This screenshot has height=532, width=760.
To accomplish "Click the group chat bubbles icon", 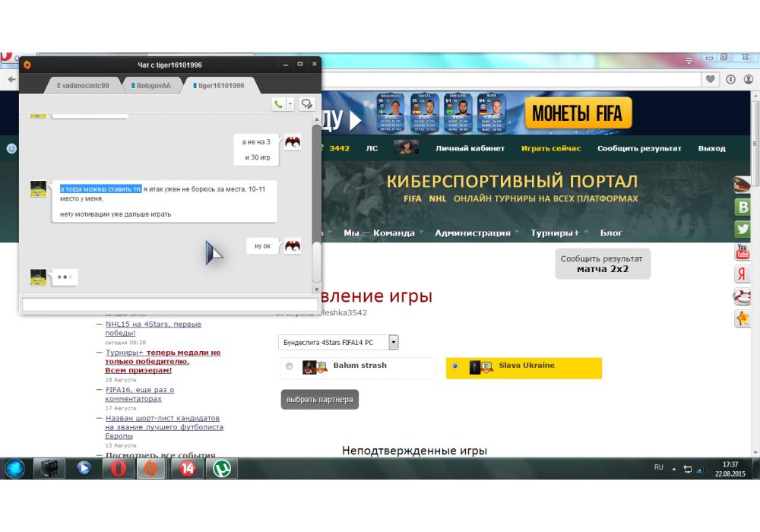I will pos(306,104).
